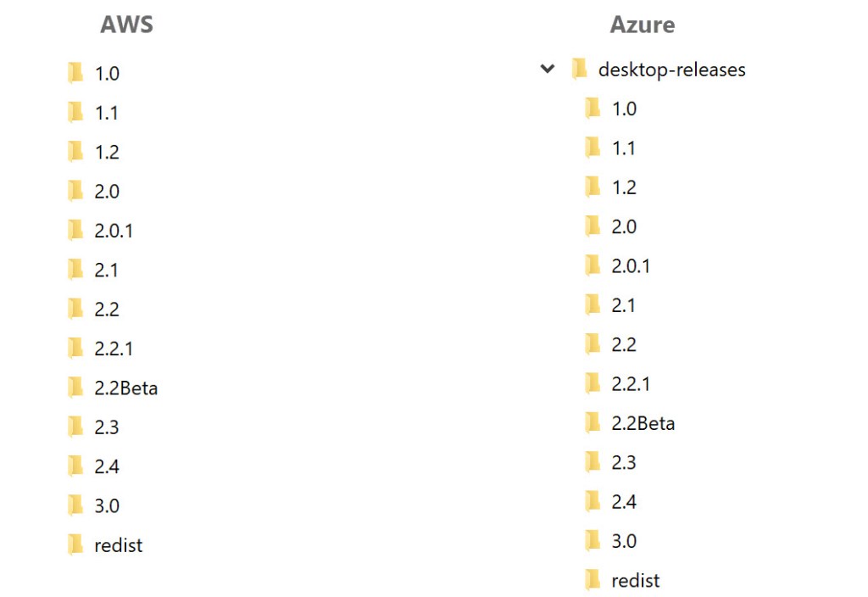This screenshot has width=868, height=597.
Task: Select the Azure 2.2Beta folder label
Action: pyautogui.click(x=643, y=422)
